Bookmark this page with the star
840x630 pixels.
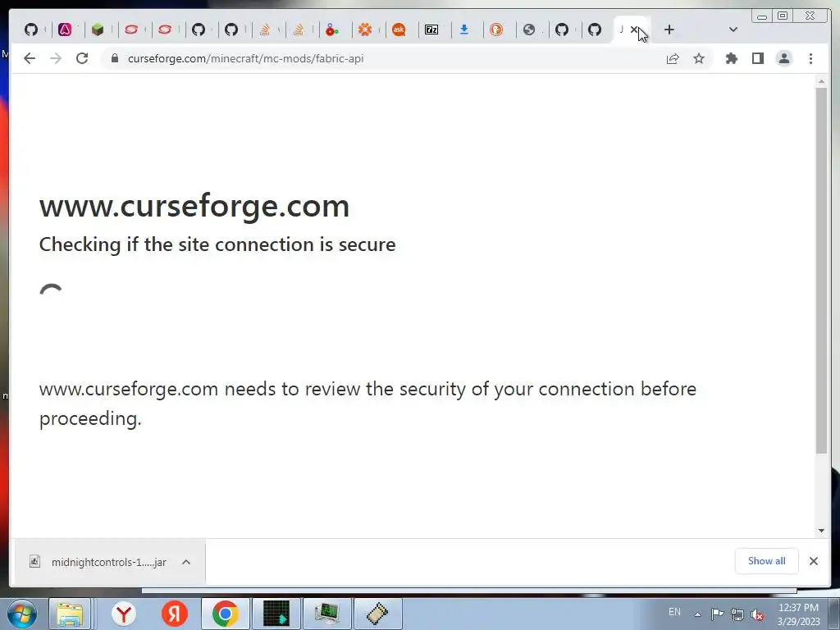tap(699, 58)
